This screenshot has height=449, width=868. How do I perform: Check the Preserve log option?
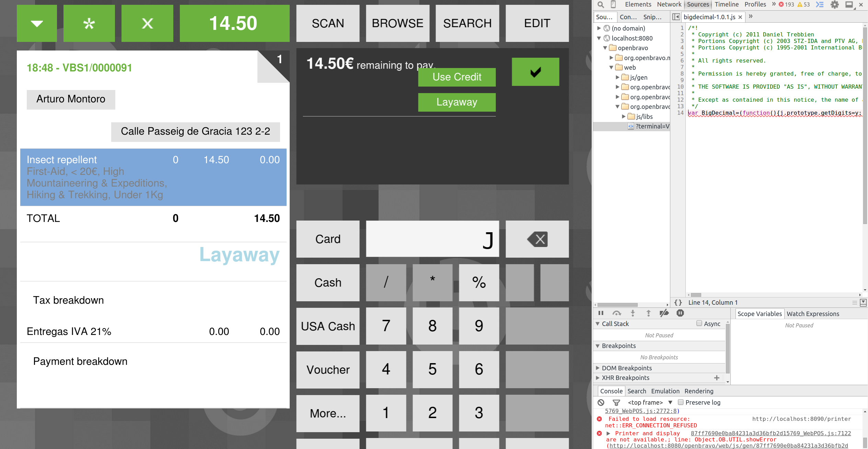click(681, 402)
